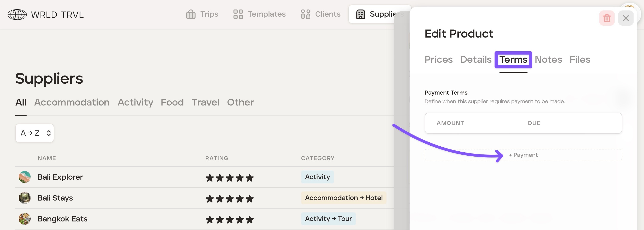
Task: Open Bali Explorer supplier avatar
Action: tap(24, 177)
